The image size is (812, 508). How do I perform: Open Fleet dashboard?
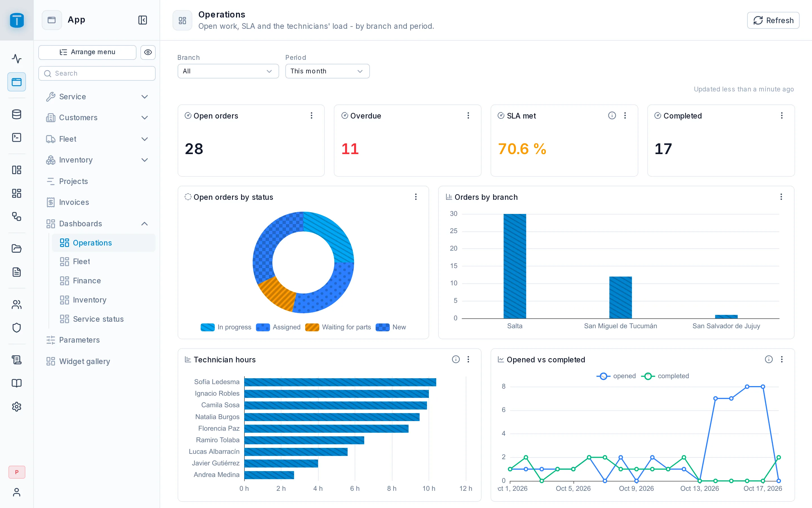(104, 261)
